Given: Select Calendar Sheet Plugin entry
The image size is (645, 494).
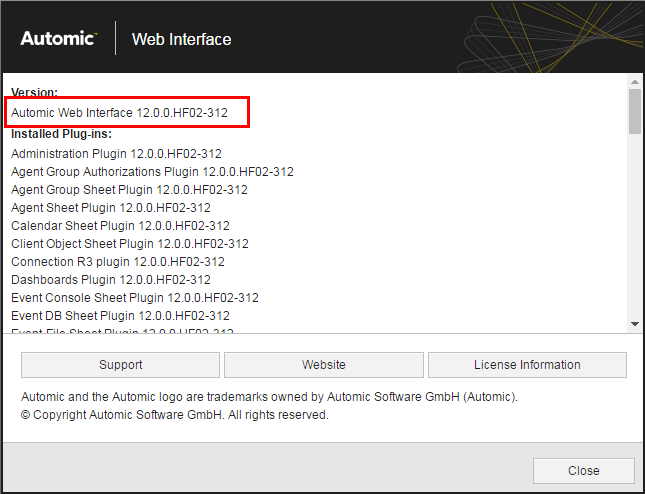Looking at the screenshot, I should point(120,226).
